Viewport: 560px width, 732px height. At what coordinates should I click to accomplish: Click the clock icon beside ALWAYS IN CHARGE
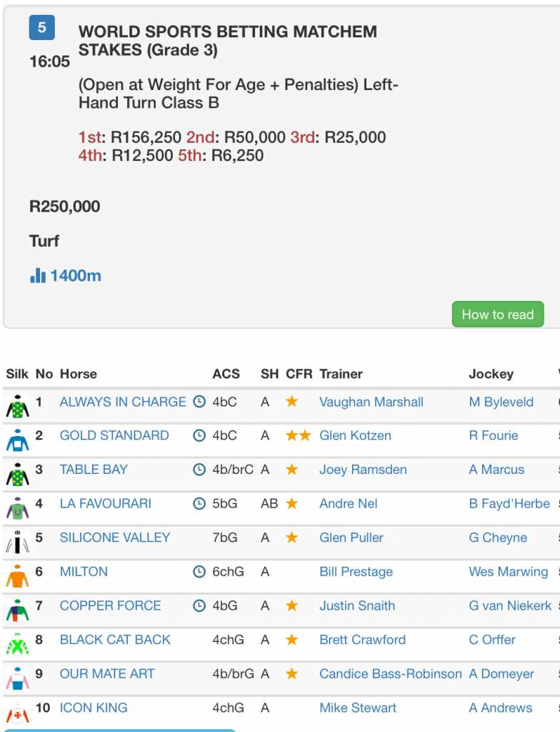pos(199,402)
